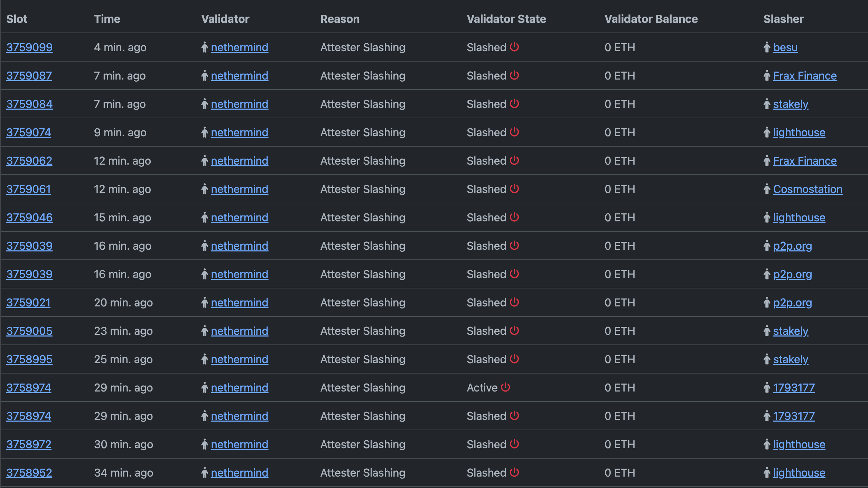
Task: Click the Time column header
Action: tap(107, 19)
